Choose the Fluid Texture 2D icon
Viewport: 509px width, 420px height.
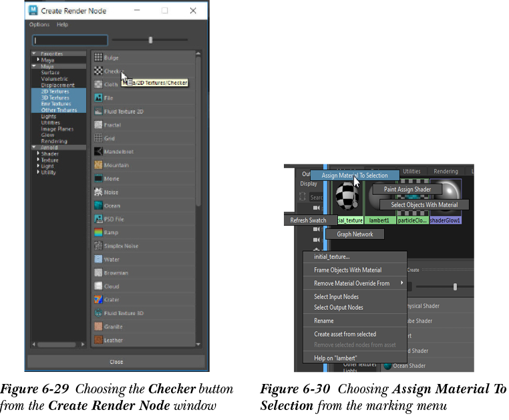pos(98,112)
